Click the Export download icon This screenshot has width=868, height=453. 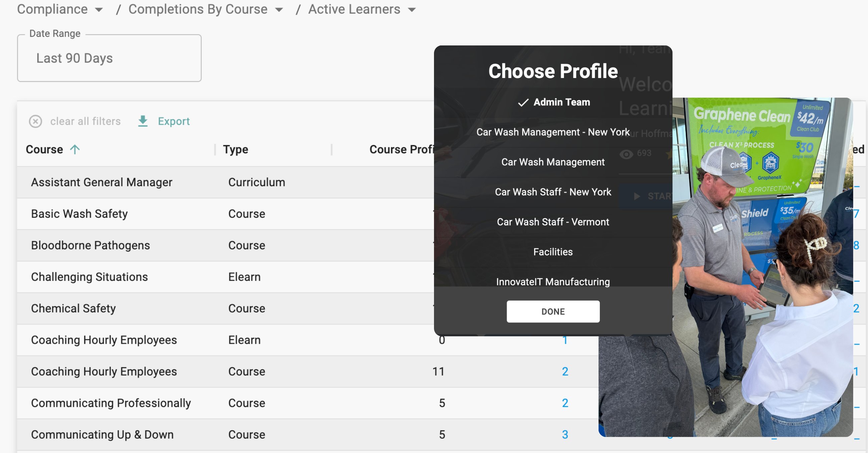(x=143, y=121)
